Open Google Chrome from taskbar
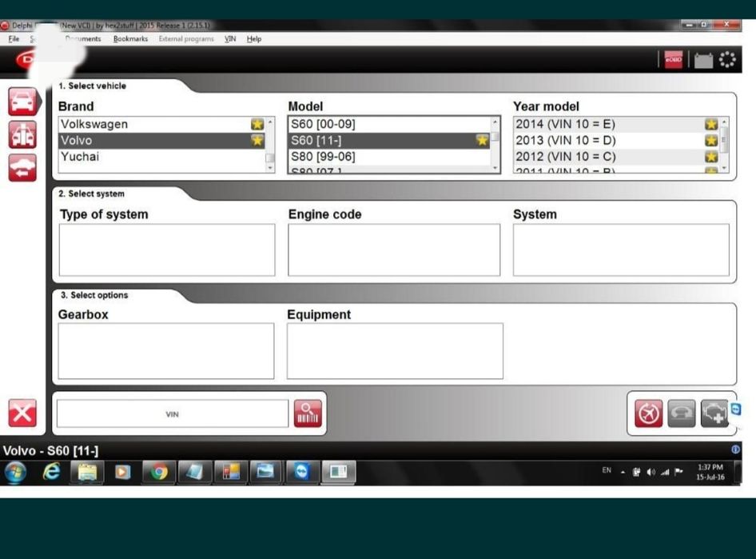The width and height of the screenshot is (756, 559). click(x=159, y=472)
